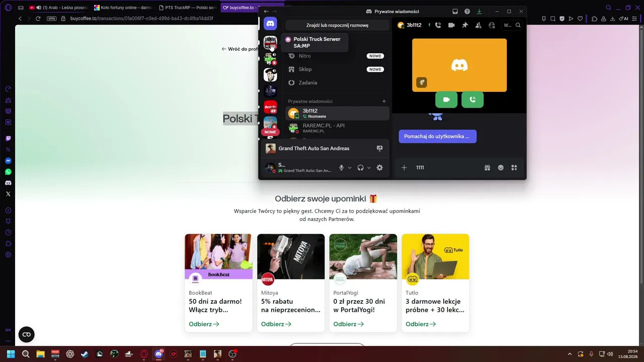Image resolution: width=644 pixels, height=362 pixels.
Task: Open the Betclic server in Discord
Action: pyautogui.click(x=270, y=107)
